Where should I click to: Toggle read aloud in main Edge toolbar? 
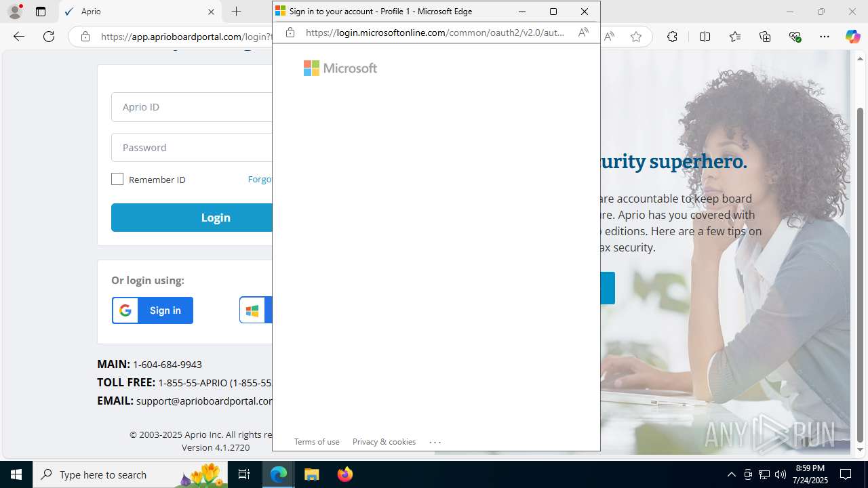[609, 37]
